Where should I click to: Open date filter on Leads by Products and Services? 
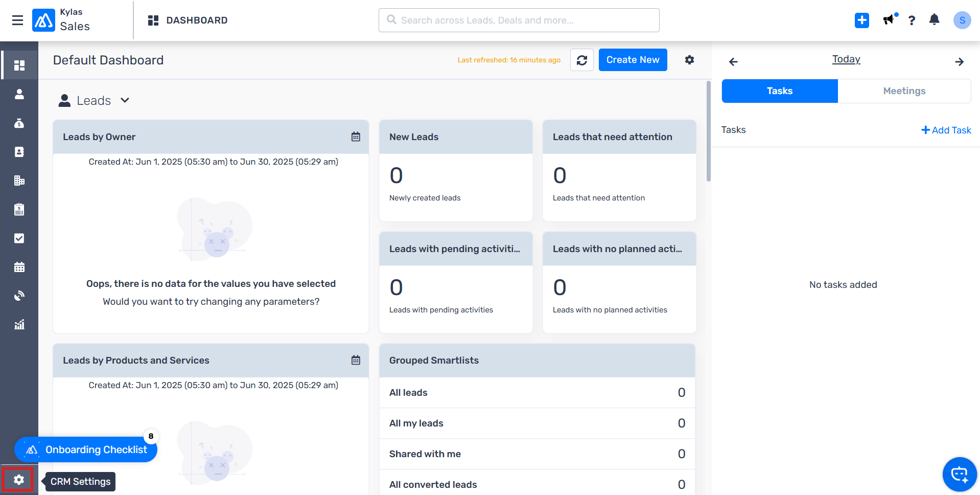[356, 360]
